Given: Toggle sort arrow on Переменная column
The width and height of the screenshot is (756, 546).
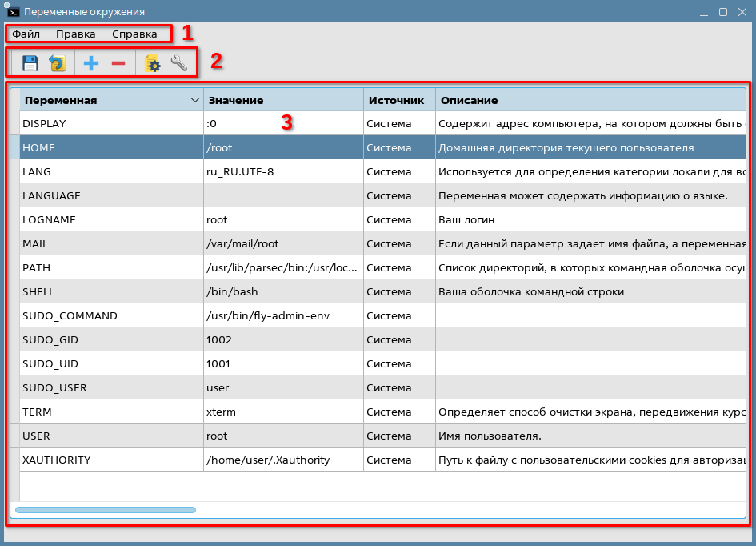Looking at the screenshot, I should click(x=195, y=100).
